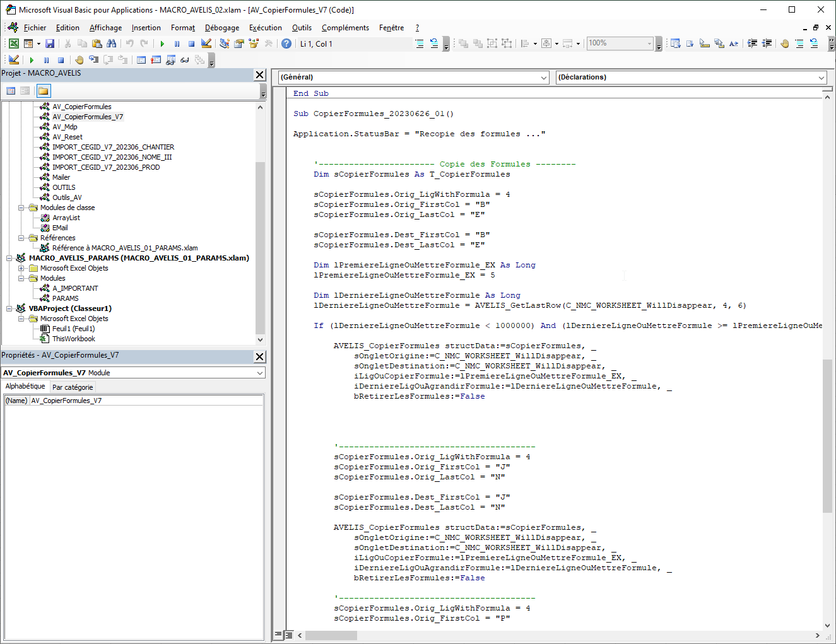The image size is (836, 644).
Task: Click the Outdent icon in Edit toolbar
Action: point(767,44)
